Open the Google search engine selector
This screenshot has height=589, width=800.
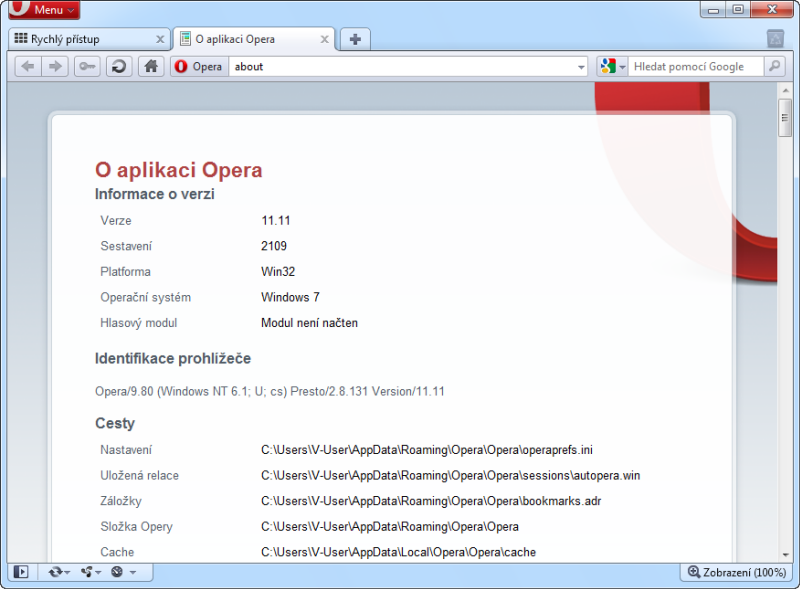612,66
